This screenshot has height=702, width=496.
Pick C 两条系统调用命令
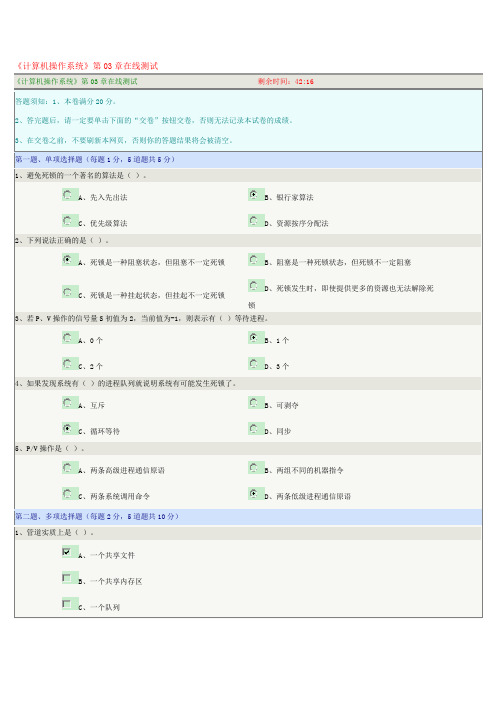tap(68, 494)
